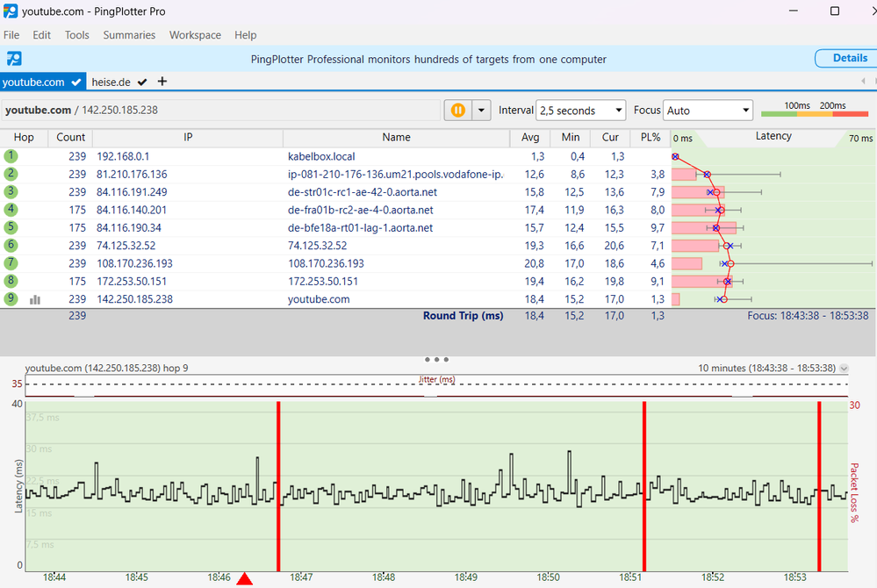Click the Count column header

[x=70, y=138]
